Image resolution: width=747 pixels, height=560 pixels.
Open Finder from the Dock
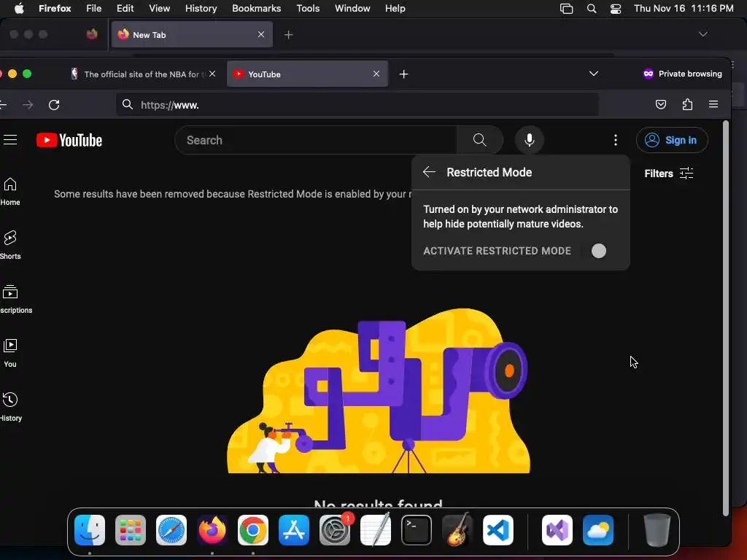[x=90, y=530]
